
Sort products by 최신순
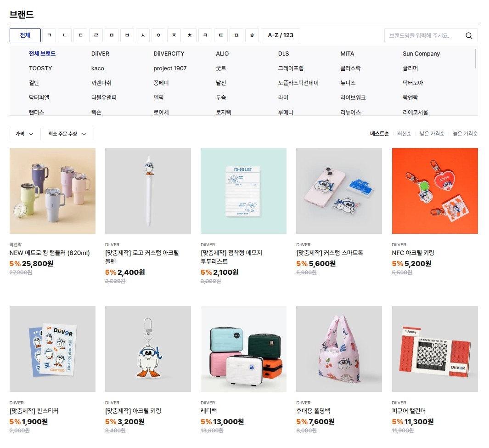404,134
